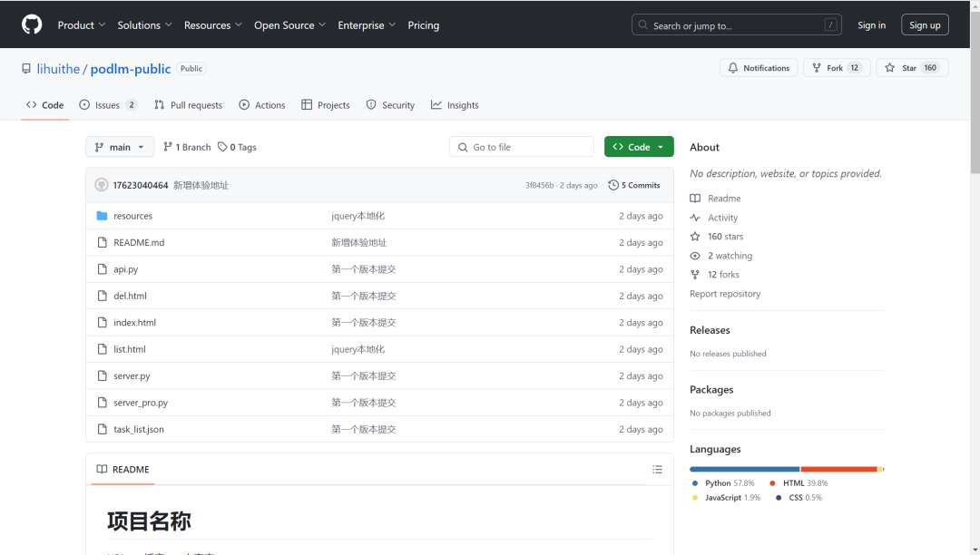Click the GitHub logo icon

point(32,25)
